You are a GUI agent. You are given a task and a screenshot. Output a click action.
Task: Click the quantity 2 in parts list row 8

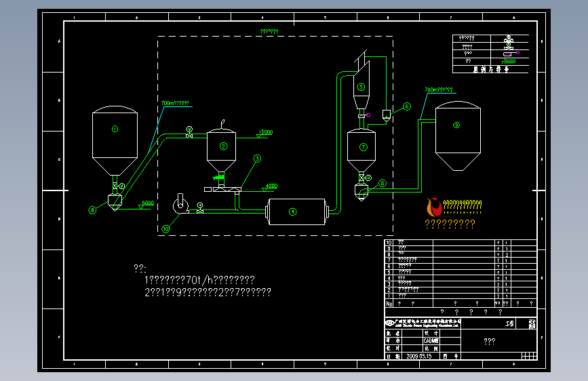507,255
